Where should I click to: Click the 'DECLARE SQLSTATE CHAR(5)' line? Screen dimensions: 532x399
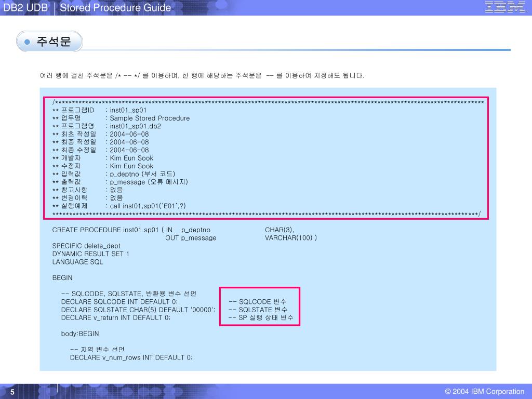coord(138,310)
